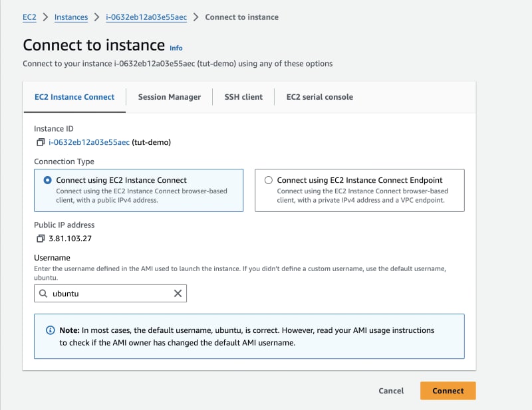Copy the public IP address 3.81.103.27
532x410 pixels.
(41, 239)
